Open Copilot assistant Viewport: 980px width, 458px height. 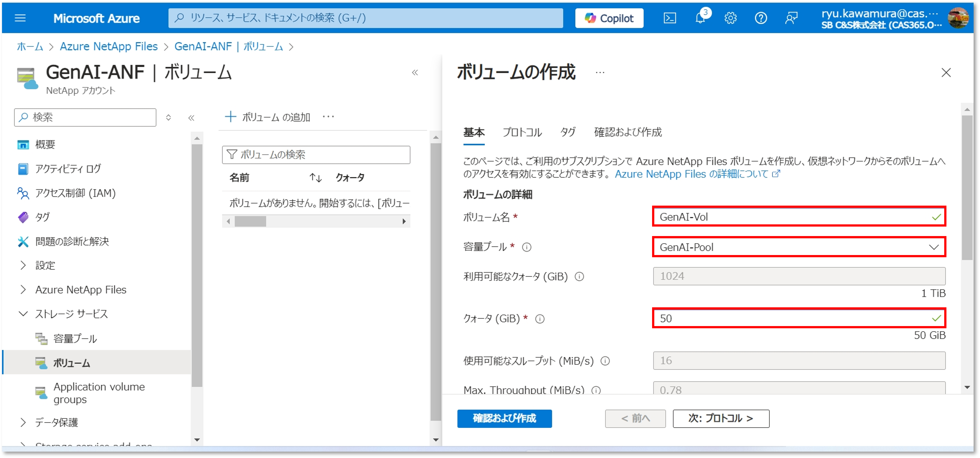pos(609,18)
